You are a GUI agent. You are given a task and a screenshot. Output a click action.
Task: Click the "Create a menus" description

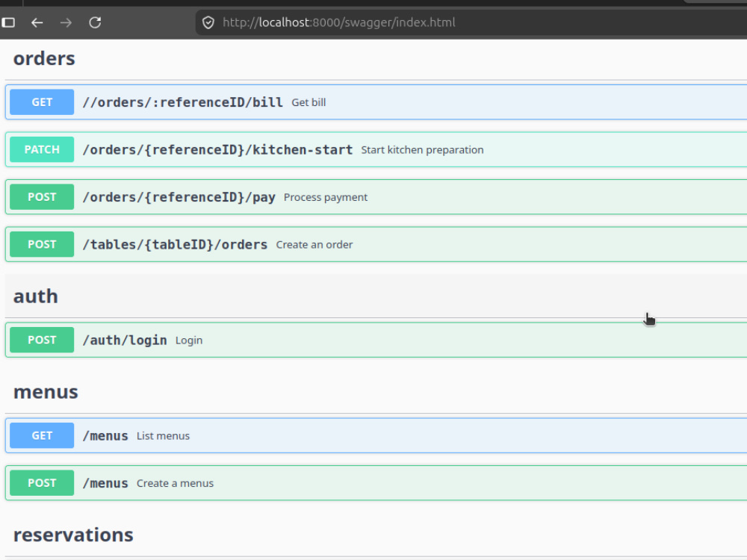tap(175, 483)
